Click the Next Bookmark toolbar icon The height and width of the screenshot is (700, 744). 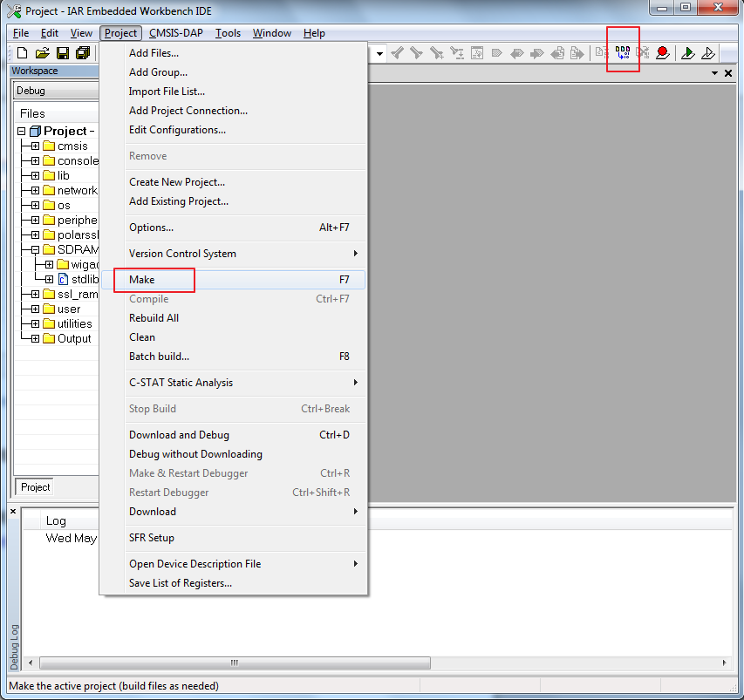536,52
